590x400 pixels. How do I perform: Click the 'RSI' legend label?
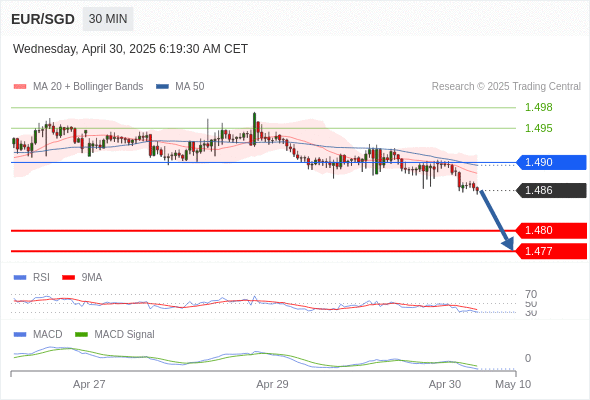[41, 278]
